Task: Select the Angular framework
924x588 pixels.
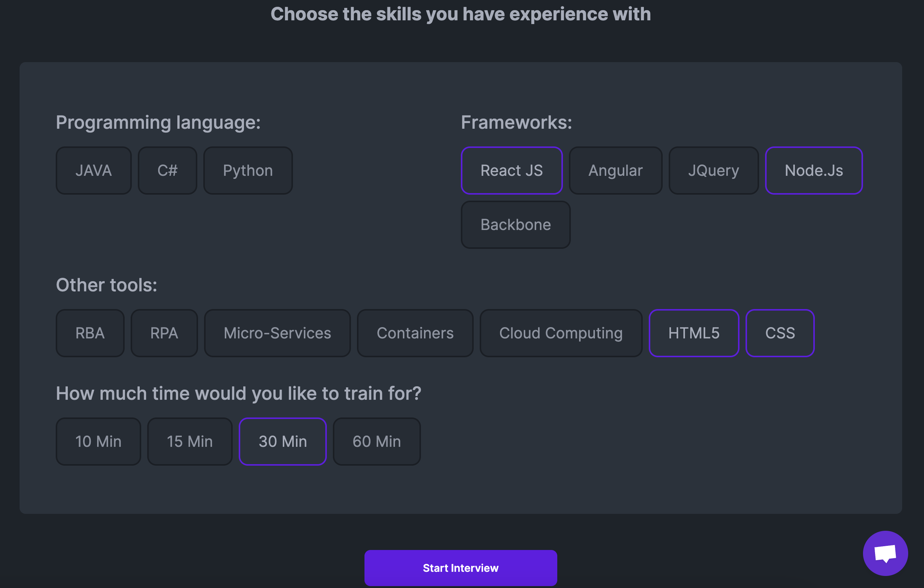Action: click(616, 170)
